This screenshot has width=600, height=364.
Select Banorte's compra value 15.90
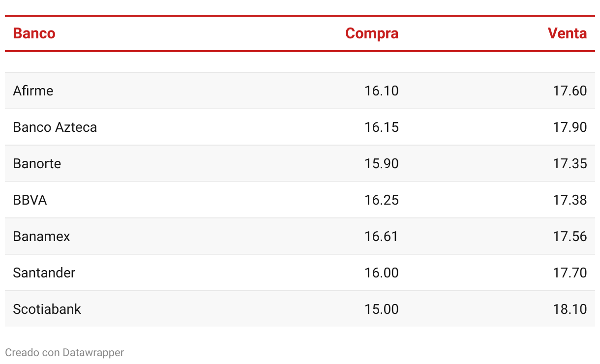pyautogui.click(x=382, y=164)
